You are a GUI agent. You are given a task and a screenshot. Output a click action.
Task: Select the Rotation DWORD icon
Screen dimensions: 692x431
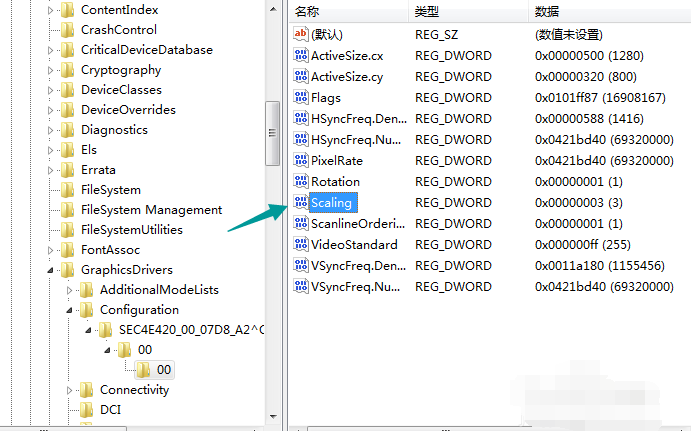[300, 181]
